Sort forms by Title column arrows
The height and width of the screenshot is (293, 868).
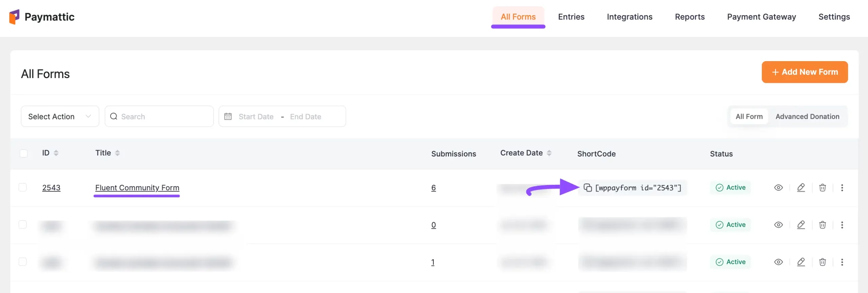point(117,153)
